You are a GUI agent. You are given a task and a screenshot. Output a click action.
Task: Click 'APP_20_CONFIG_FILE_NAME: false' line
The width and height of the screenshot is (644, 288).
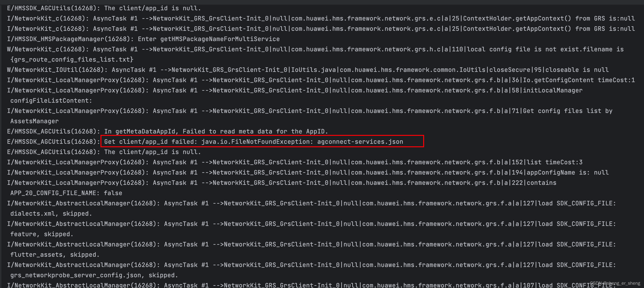click(x=66, y=193)
